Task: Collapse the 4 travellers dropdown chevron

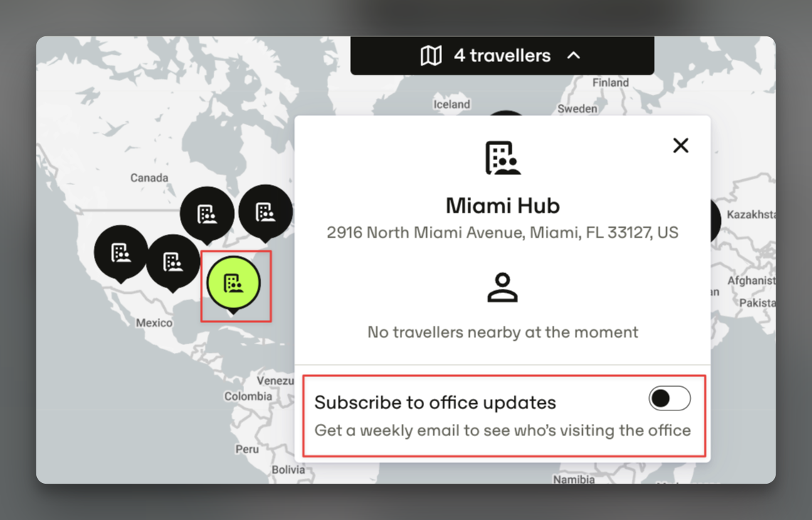Action: [574, 55]
